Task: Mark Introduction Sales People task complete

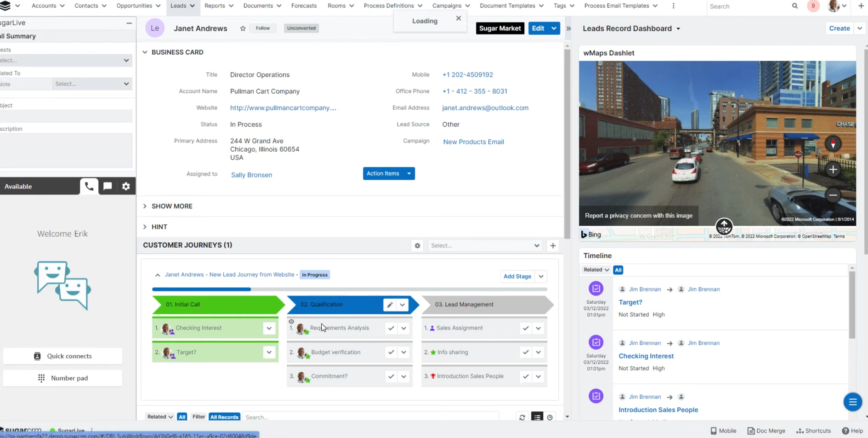Action: click(x=526, y=376)
